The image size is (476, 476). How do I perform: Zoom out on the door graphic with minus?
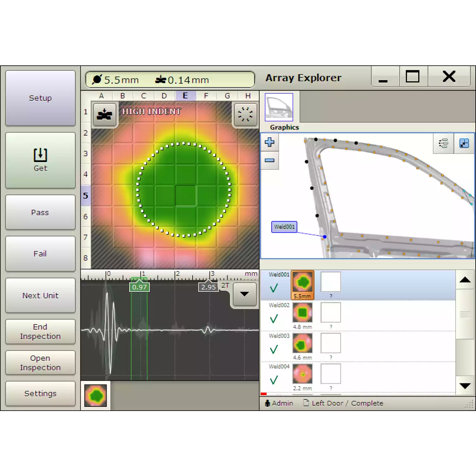[269, 160]
